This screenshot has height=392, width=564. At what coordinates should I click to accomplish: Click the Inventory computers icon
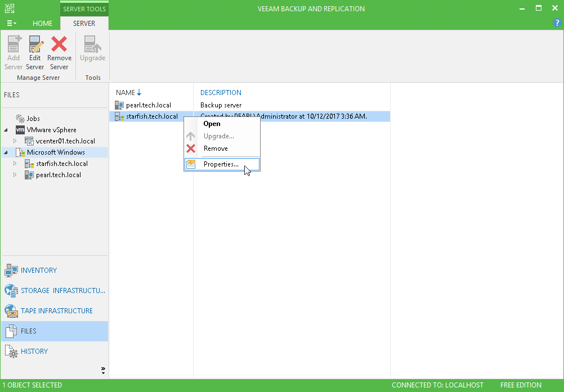point(11,271)
